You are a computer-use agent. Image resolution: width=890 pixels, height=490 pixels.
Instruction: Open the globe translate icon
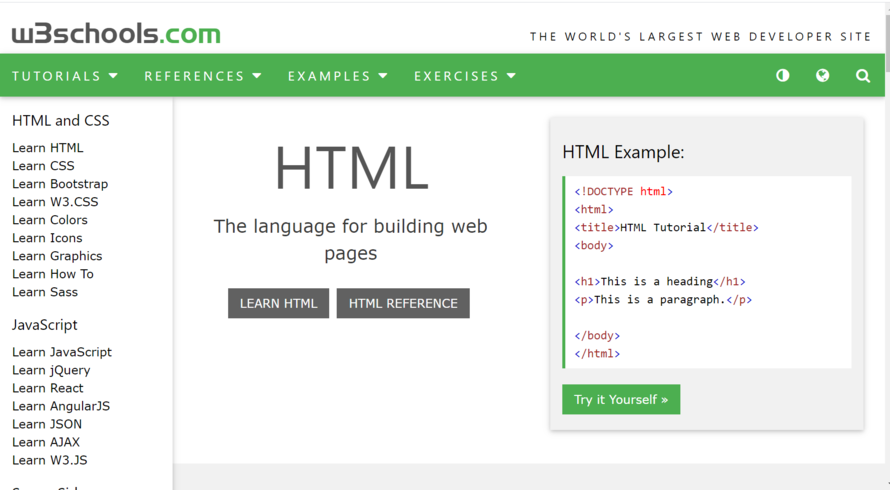point(822,76)
